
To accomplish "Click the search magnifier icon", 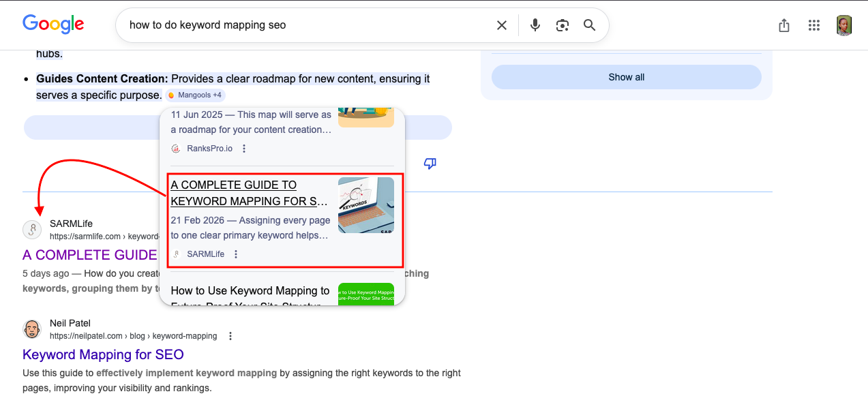I will [589, 25].
